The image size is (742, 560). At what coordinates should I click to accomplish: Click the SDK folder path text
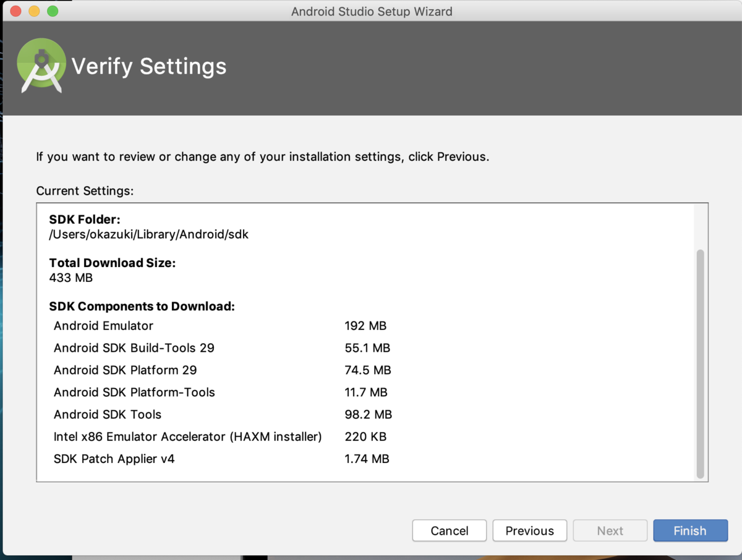[x=149, y=235]
